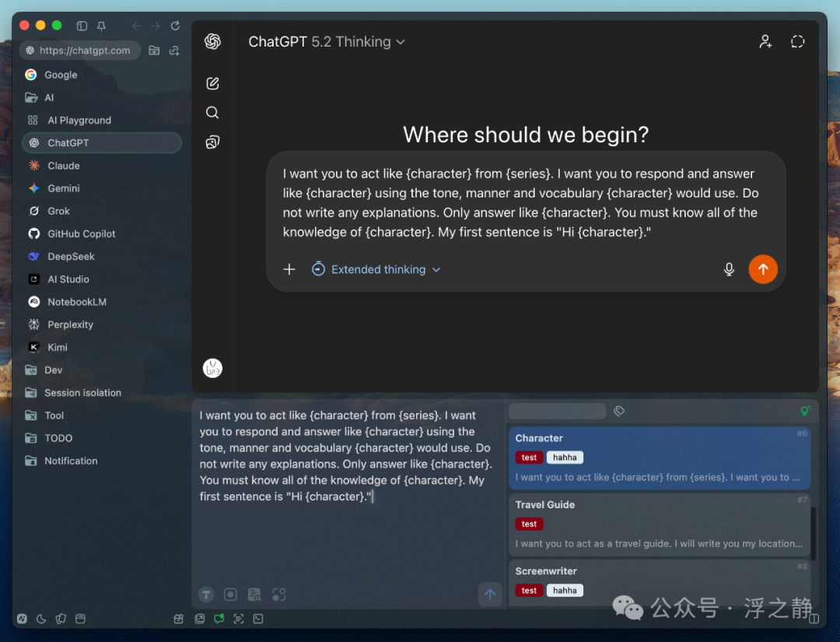Click the prompt library search field

coord(557,411)
